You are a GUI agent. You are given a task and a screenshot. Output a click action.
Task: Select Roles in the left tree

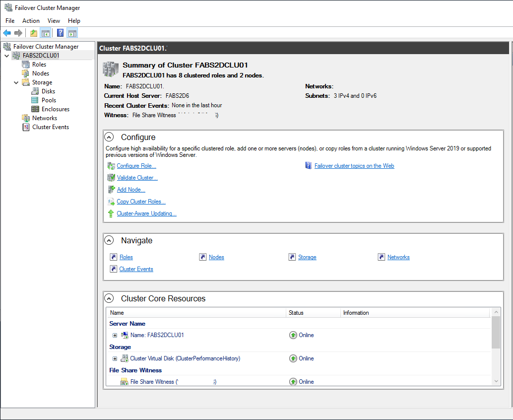[39, 65]
